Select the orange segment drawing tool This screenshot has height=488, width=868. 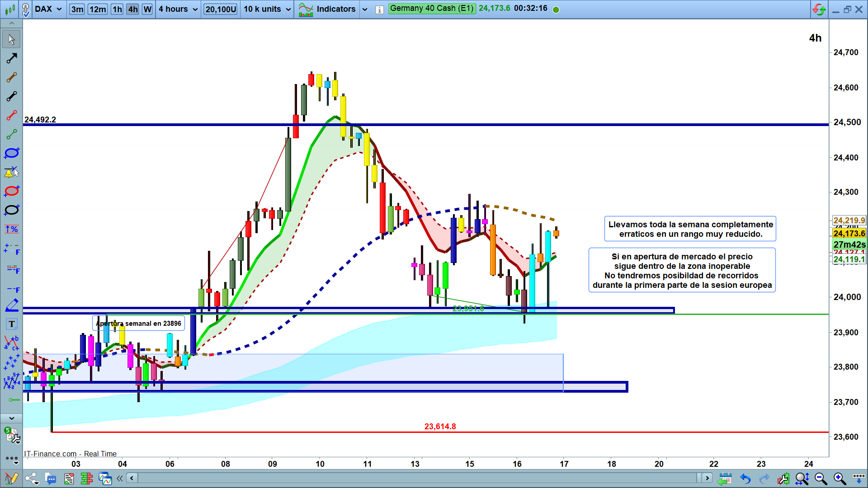point(11,77)
